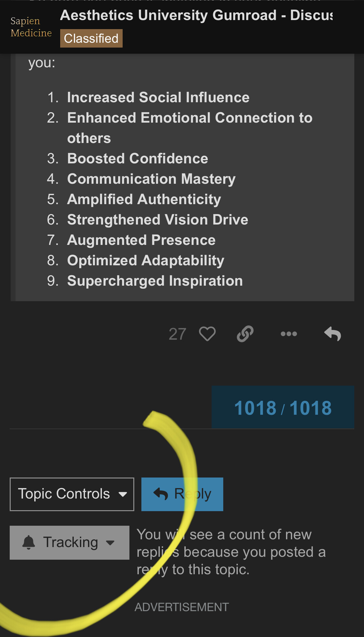Open the Classified category badge
This screenshot has height=637, width=364.
point(91,38)
